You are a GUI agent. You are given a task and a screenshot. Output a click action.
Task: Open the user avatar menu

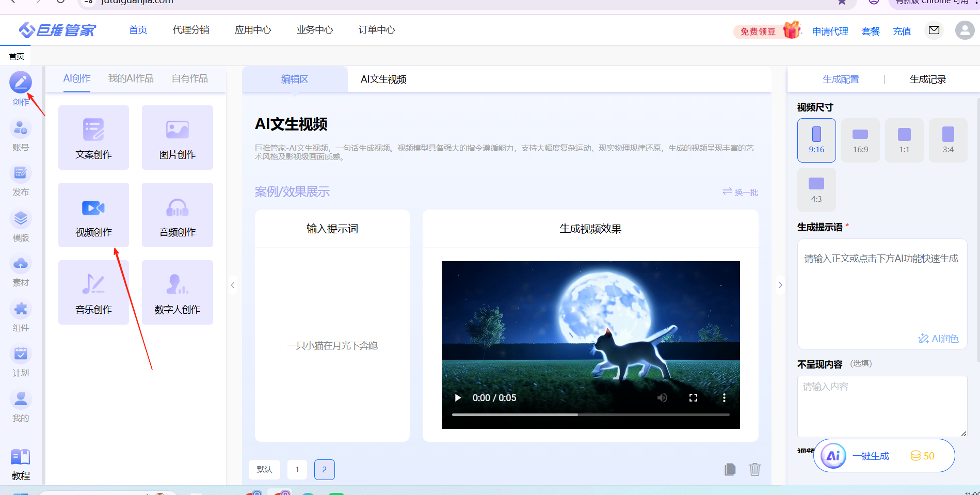tap(965, 30)
